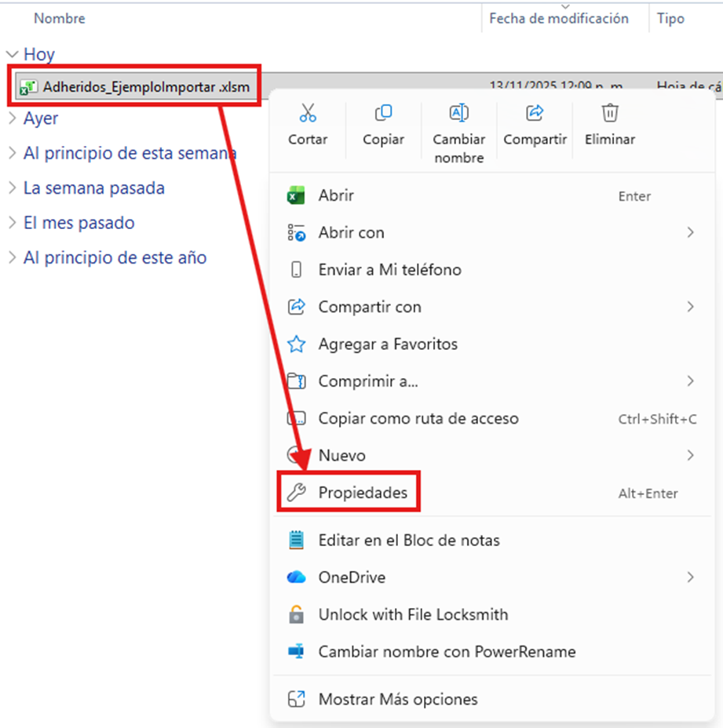Open the OneDrive submenu entry
Image resolution: width=723 pixels, height=728 pixels.
pos(352,577)
